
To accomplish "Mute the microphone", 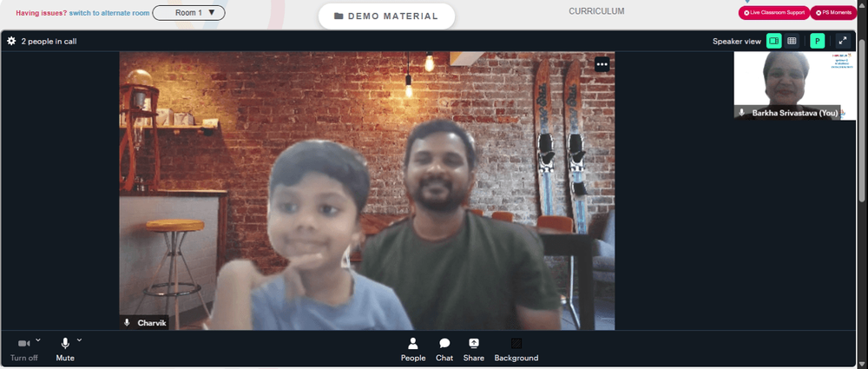I will point(65,350).
